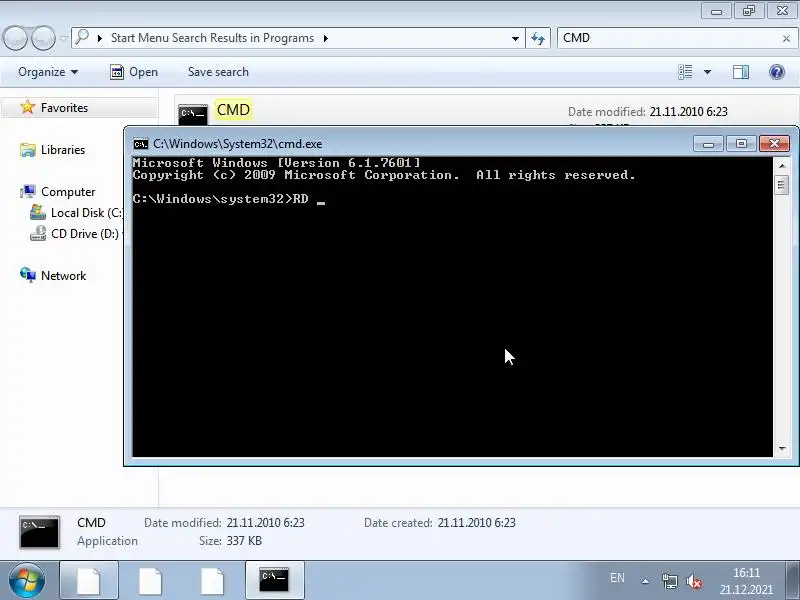Click the muted volume tray icon
This screenshot has width=800, height=600.
pos(694,581)
